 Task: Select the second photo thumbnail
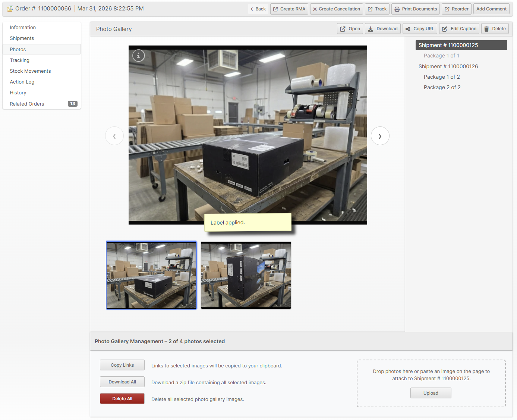246,275
